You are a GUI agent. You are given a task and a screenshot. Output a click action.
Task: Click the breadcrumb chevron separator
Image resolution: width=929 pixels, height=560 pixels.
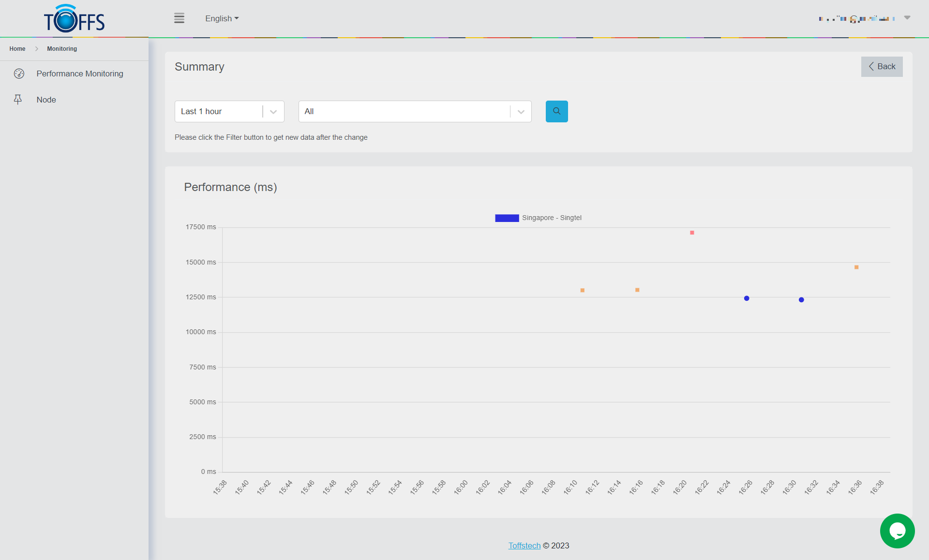[36, 49]
